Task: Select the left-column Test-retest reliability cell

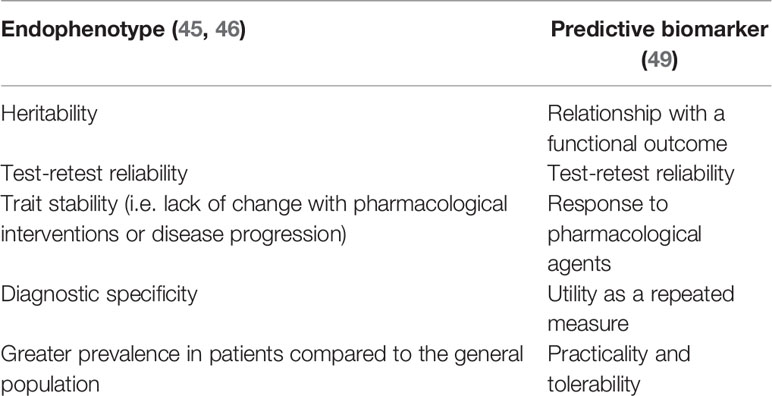Action: click(94, 173)
